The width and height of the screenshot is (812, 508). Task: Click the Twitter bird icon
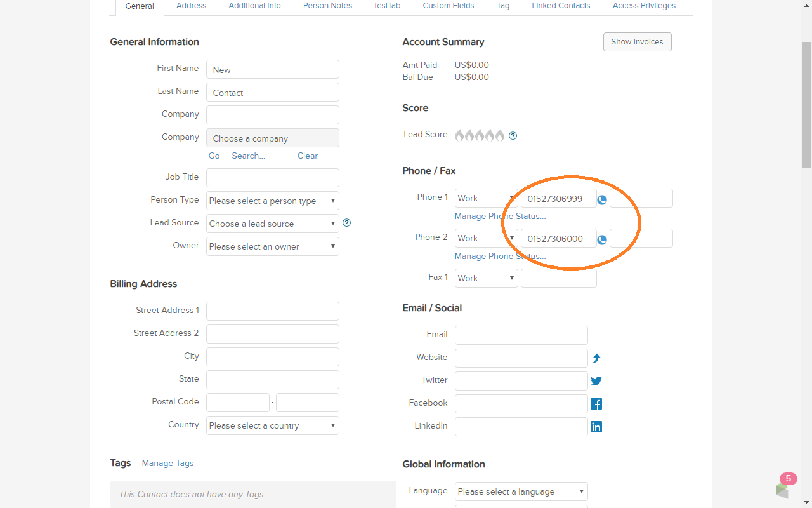pos(596,380)
